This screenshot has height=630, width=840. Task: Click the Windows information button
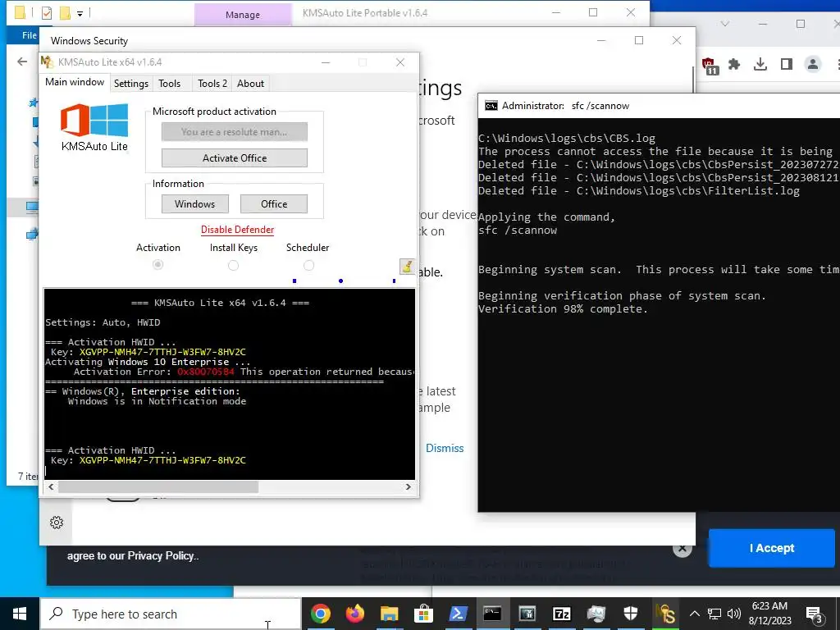[x=195, y=204]
